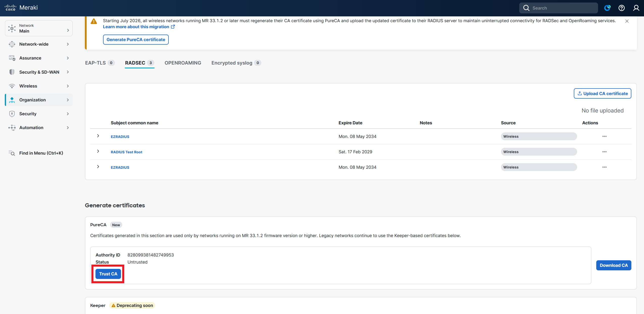Screen dimensions: 644x314
Task: Click the Deprecating soon badge
Action: (x=132, y=305)
